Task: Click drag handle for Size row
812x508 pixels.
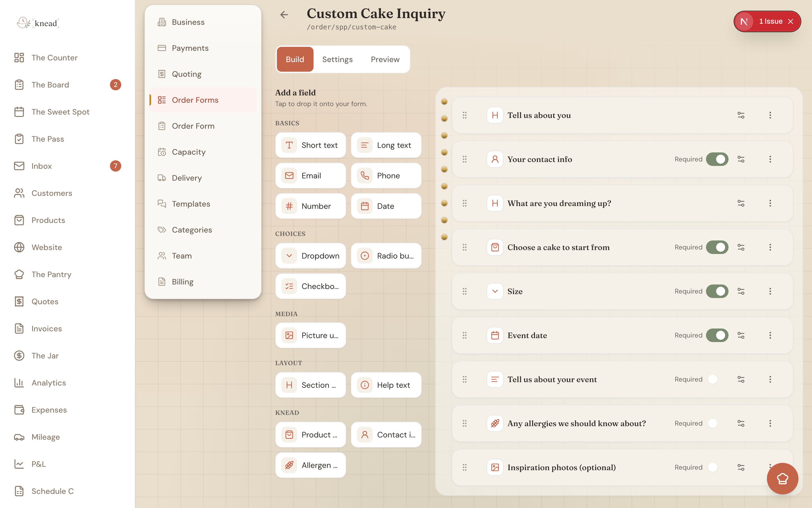Action: [464, 291]
